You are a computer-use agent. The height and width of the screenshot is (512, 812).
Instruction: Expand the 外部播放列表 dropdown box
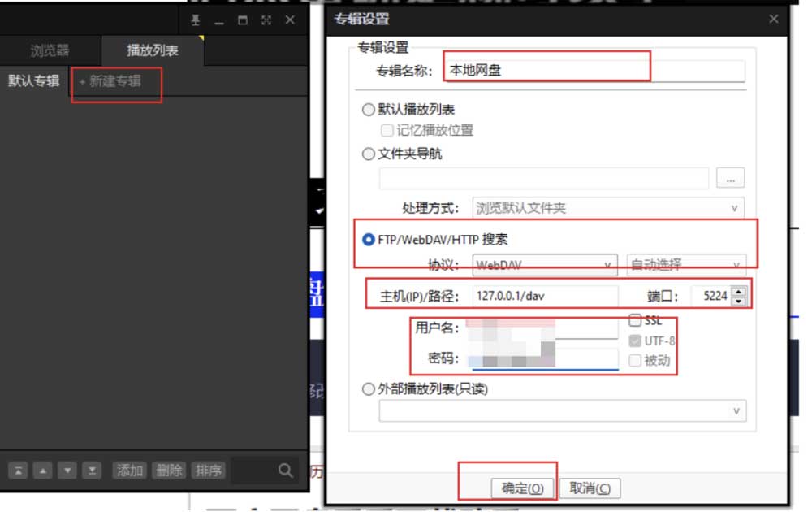562,411
